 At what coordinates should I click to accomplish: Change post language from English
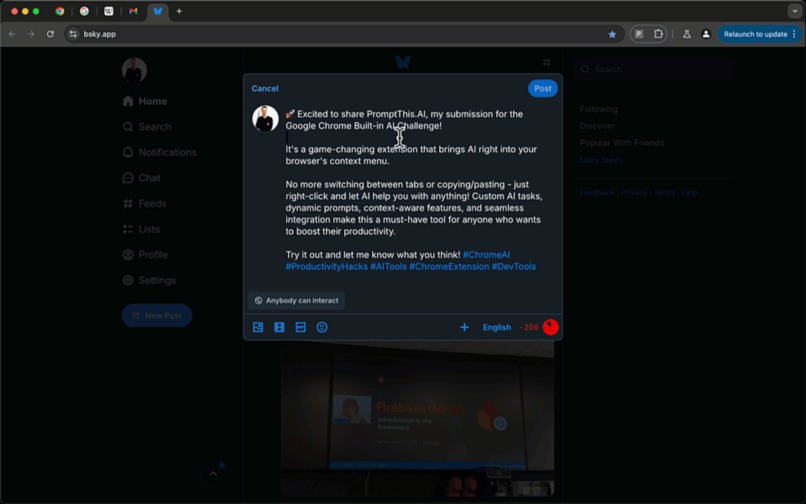pyautogui.click(x=497, y=327)
